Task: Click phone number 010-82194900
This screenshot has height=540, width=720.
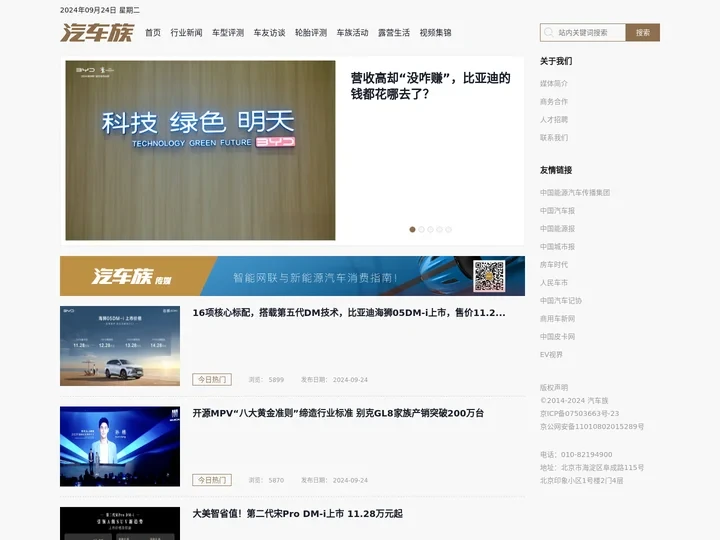Action: coord(586,455)
